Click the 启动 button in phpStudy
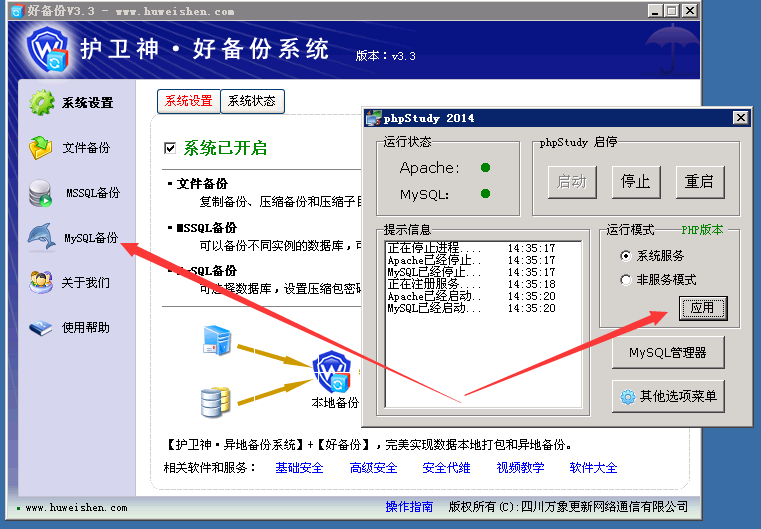The width and height of the screenshot is (761, 529). click(572, 182)
